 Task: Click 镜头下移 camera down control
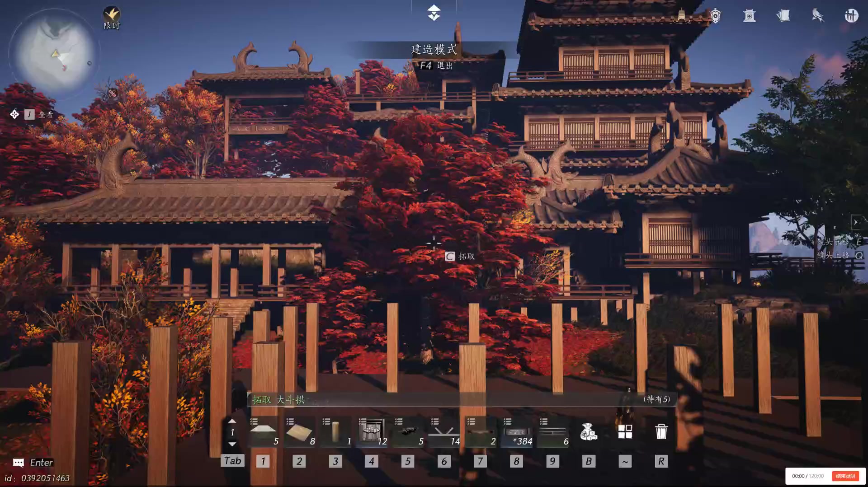tap(840, 242)
